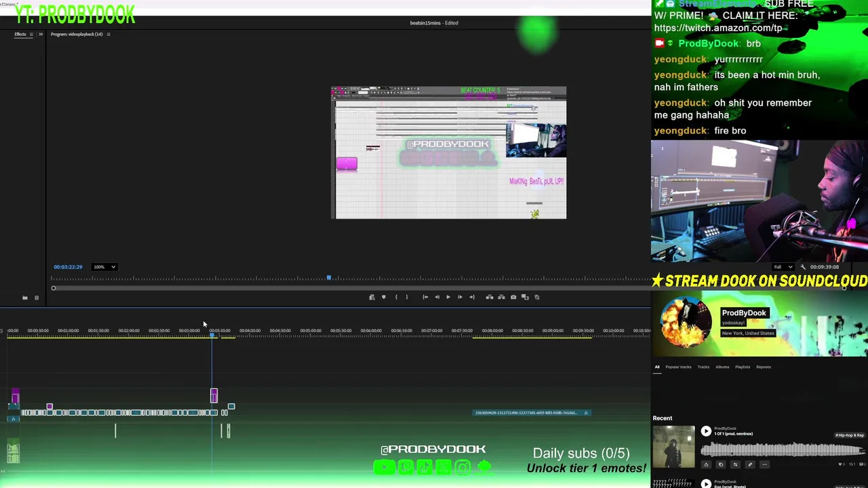This screenshot has width=868, height=488.
Task: Click the Export Frame camera icon
Action: click(513, 297)
